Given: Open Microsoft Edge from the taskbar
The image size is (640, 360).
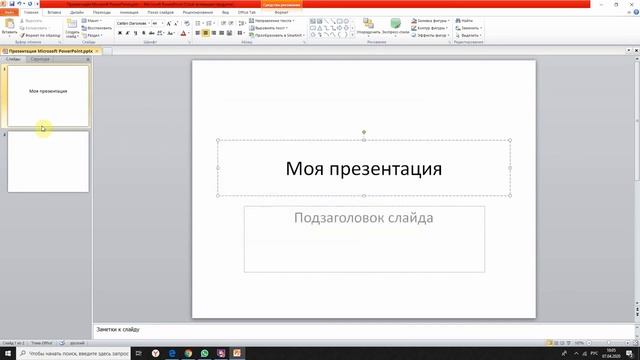Looking at the screenshot, I should click(172, 353).
